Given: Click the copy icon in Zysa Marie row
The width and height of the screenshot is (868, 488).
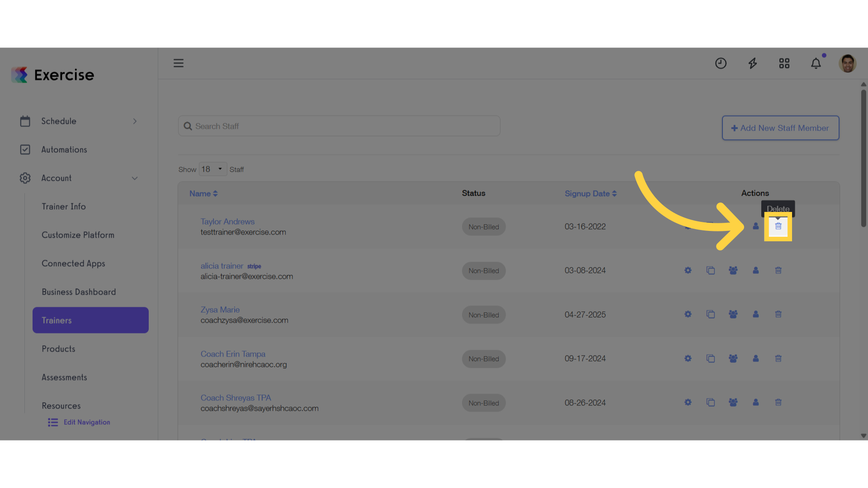Looking at the screenshot, I should tap(710, 314).
